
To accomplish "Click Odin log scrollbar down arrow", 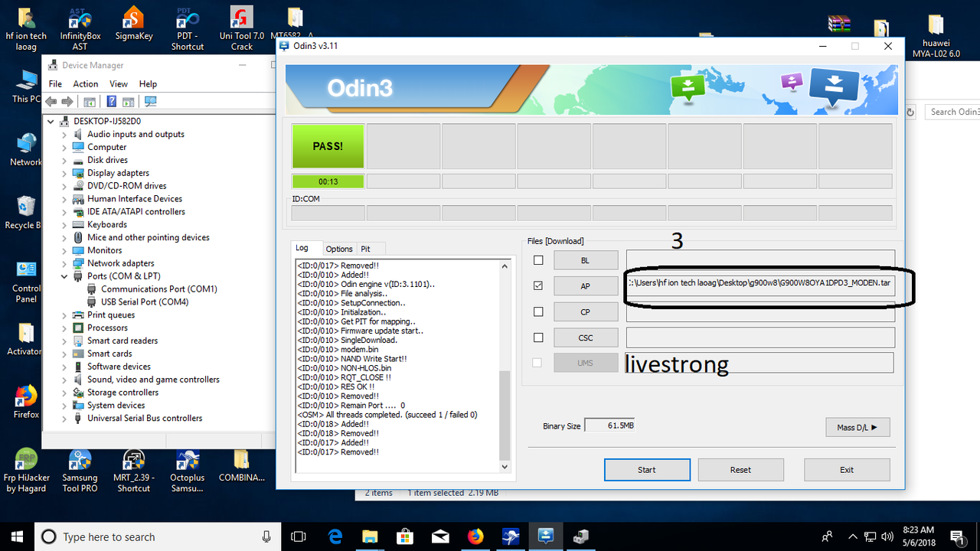I will tap(505, 466).
